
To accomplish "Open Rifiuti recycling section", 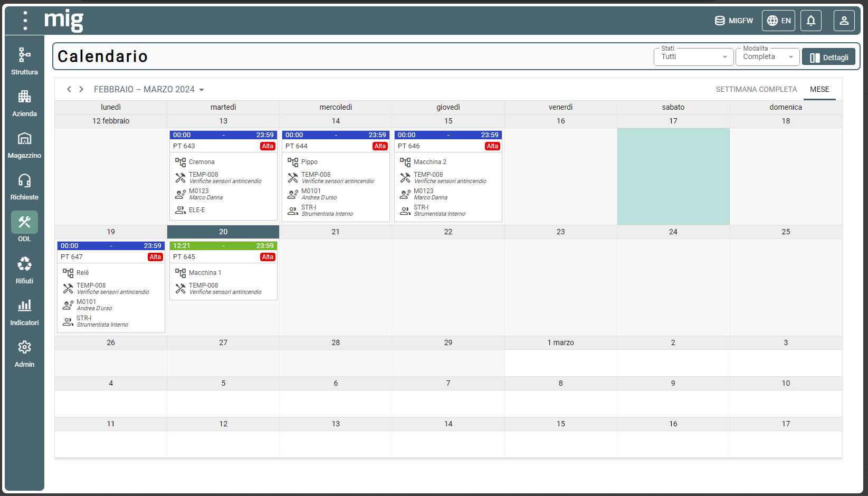I will tap(24, 270).
